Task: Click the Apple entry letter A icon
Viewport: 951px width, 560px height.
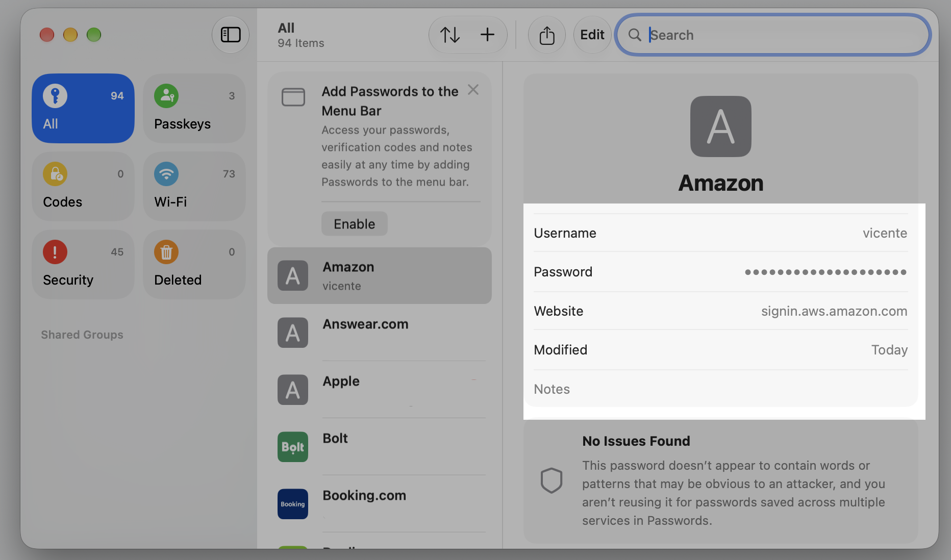Action: pyautogui.click(x=293, y=390)
